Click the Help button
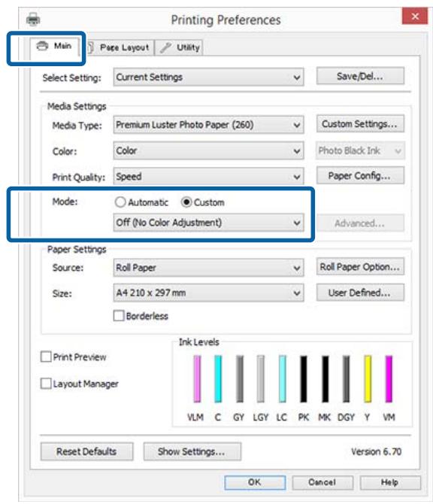433x504 pixels. [x=390, y=482]
